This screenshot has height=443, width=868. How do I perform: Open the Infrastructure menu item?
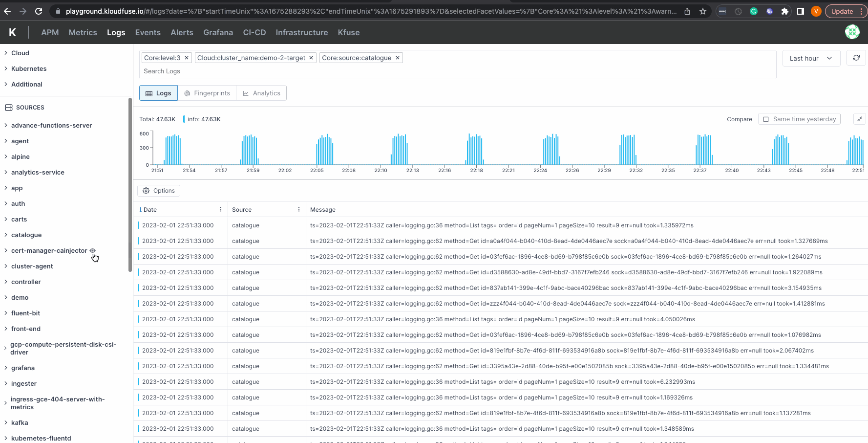coord(301,32)
